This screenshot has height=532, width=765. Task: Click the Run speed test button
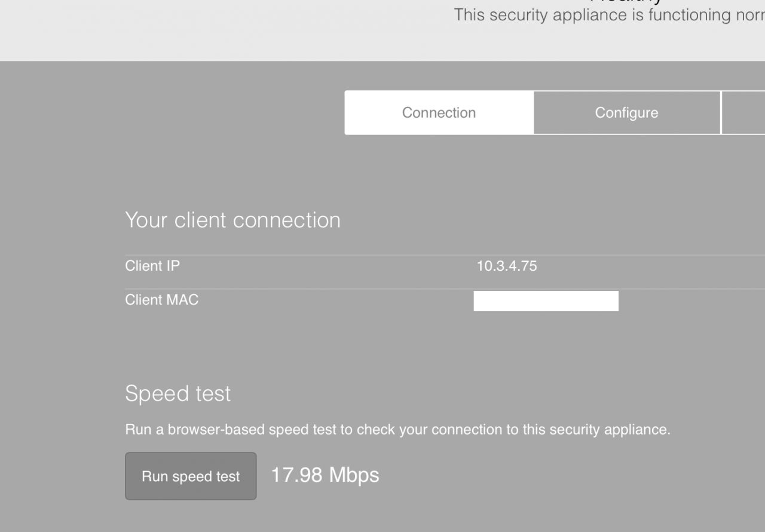[x=191, y=476]
